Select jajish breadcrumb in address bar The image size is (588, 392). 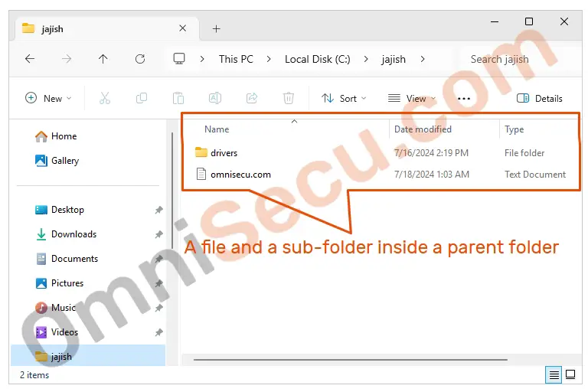point(394,59)
